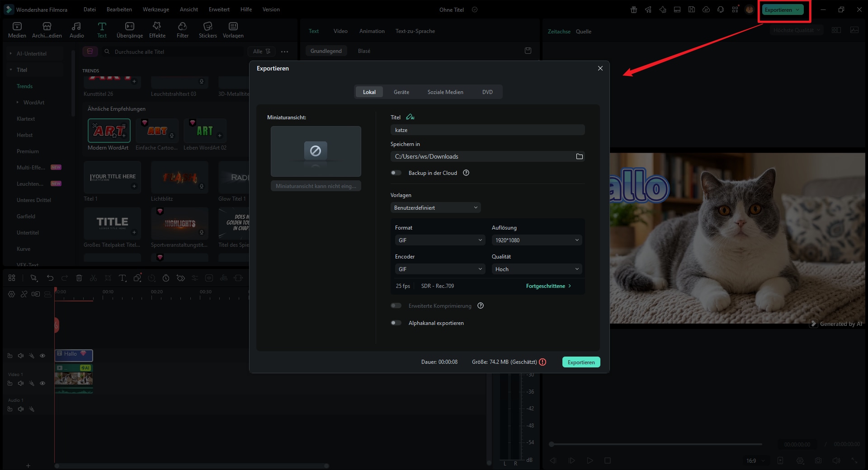The height and width of the screenshot is (470, 868).
Task: Expand the WordArt subcategory
Action: [18, 102]
